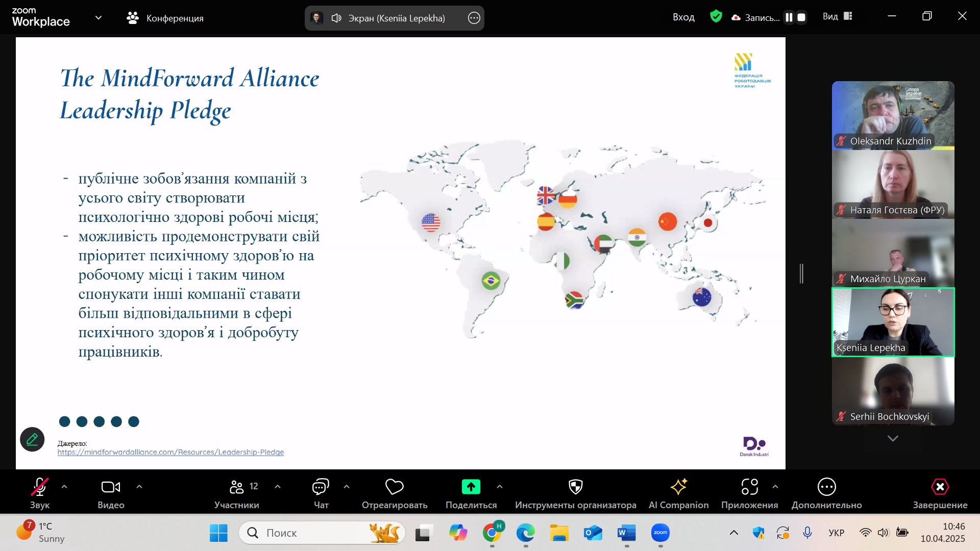Click the Завершение end meeting button
This screenshot has height=551, width=980.
[940, 487]
